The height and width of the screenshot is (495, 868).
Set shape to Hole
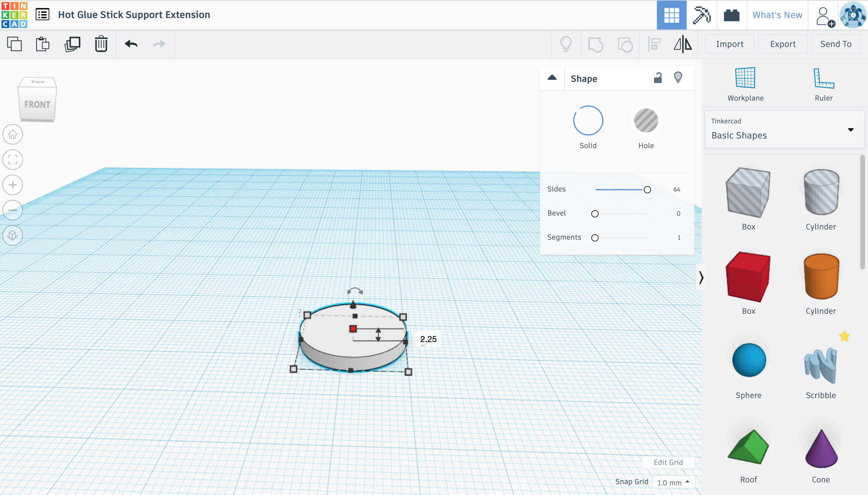tap(646, 121)
